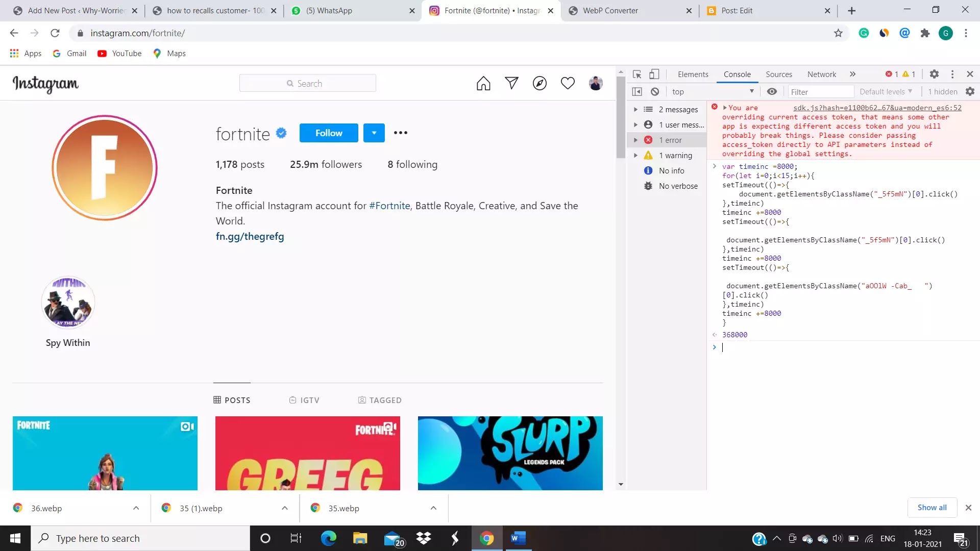Open options for 36.webp download
980x551 pixels.
click(x=136, y=508)
